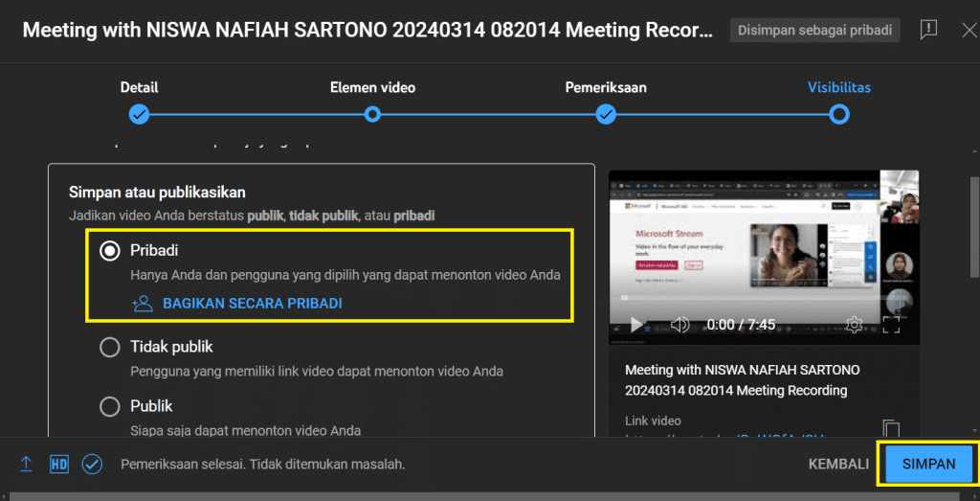Screen dimensions: 980x501
Task: Mute the preview video volume
Action: [x=680, y=325]
